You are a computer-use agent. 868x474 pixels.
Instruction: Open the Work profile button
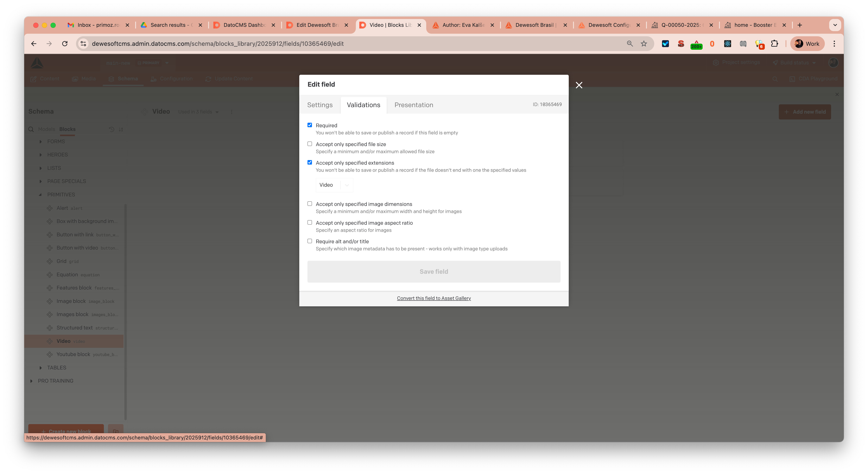pyautogui.click(x=807, y=43)
